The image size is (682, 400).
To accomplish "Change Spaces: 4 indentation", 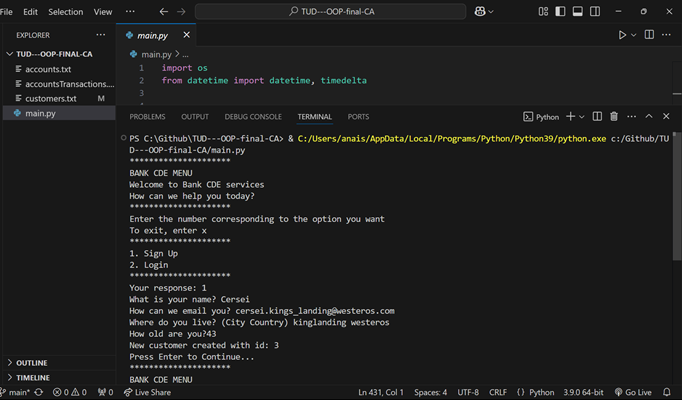I will pyautogui.click(x=430, y=392).
